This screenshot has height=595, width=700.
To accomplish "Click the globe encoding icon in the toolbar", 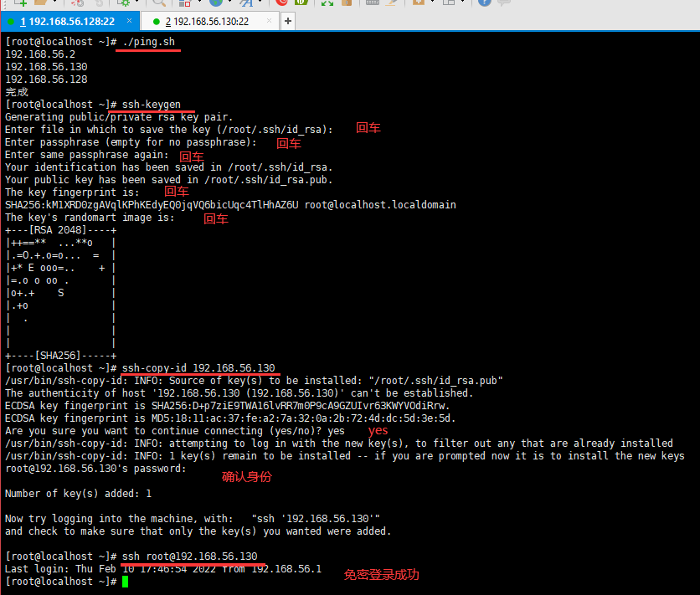I will 216,3.
